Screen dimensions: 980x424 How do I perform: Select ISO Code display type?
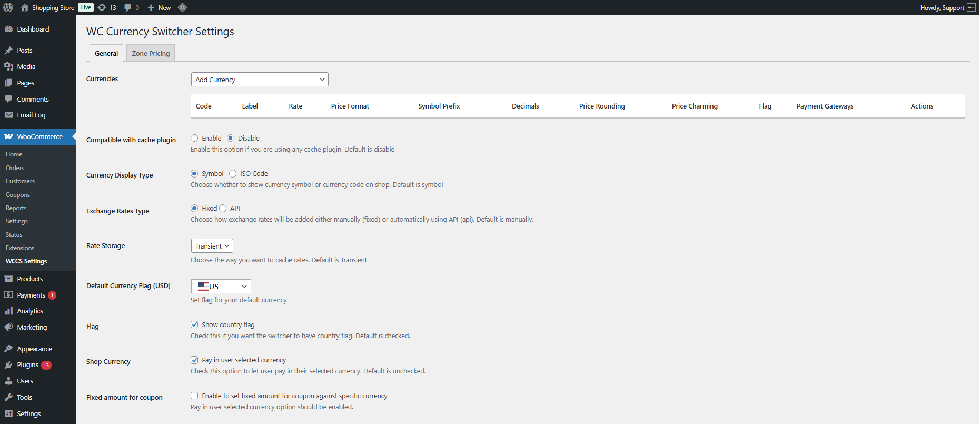[233, 173]
